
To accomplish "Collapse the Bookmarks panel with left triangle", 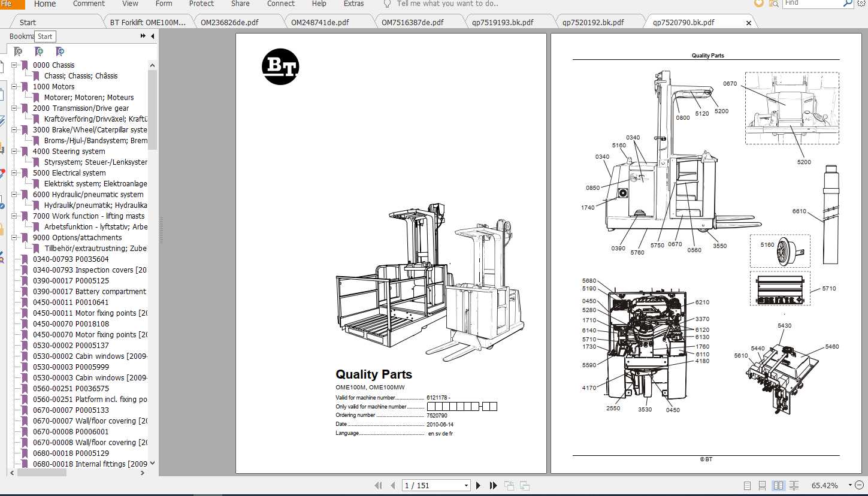I will click(152, 36).
